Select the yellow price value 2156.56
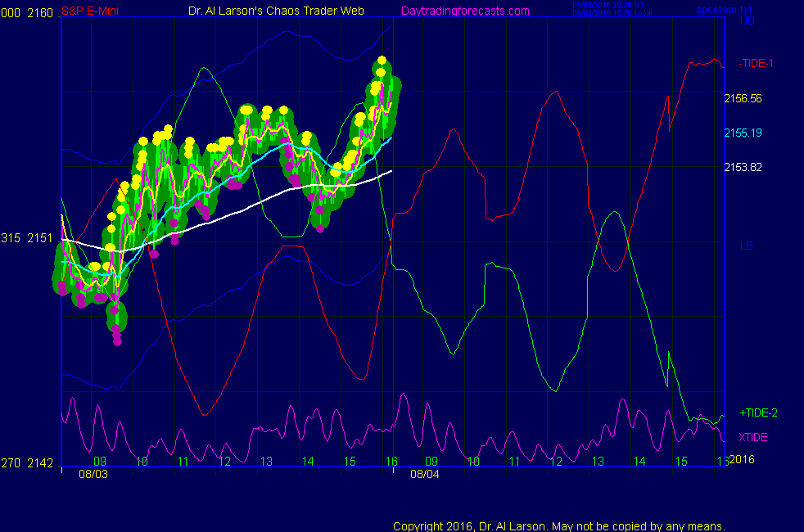 click(x=743, y=98)
